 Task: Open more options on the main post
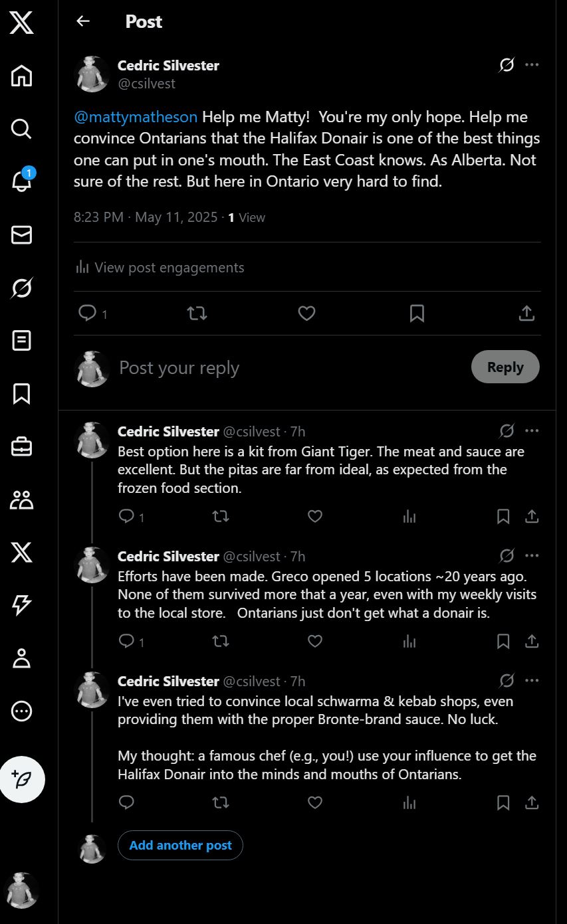point(532,65)
